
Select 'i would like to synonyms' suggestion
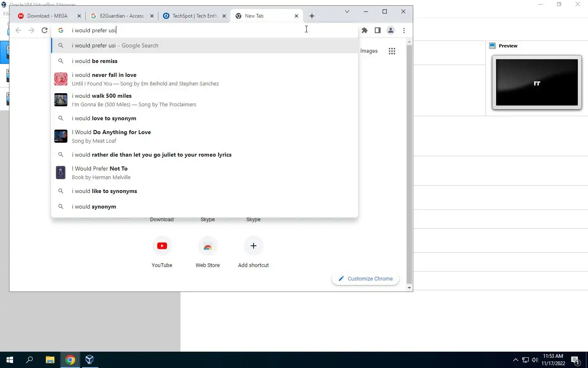(x=205, y=191)
